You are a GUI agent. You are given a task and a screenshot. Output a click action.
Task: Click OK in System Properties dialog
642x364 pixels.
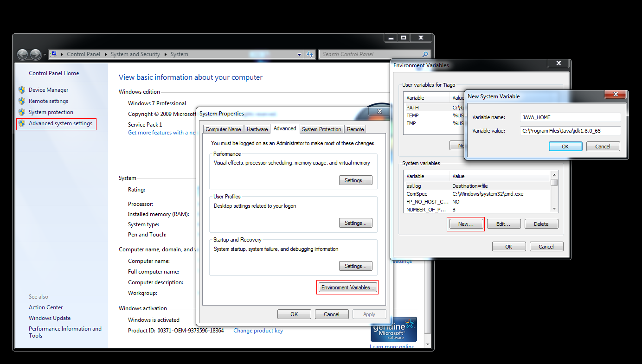294,314
